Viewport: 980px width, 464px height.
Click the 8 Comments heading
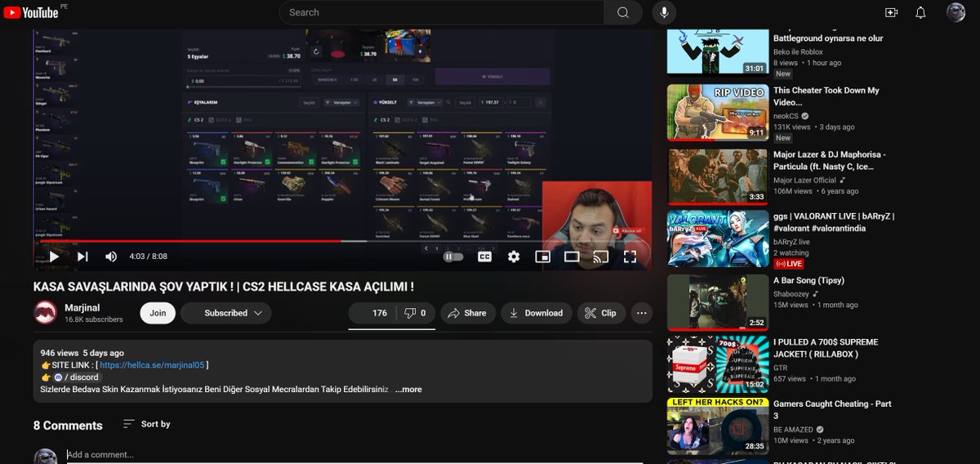68,426
